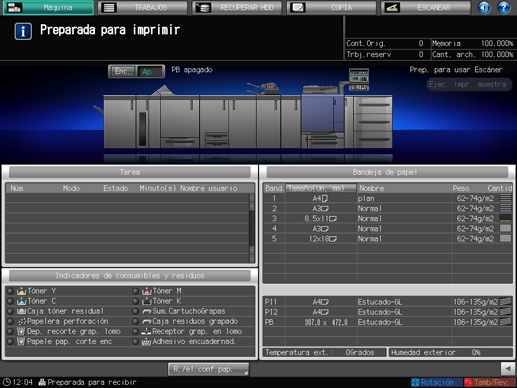
Task: Click the Adhesivo encuadernad. icon
Action: (147, 342)
